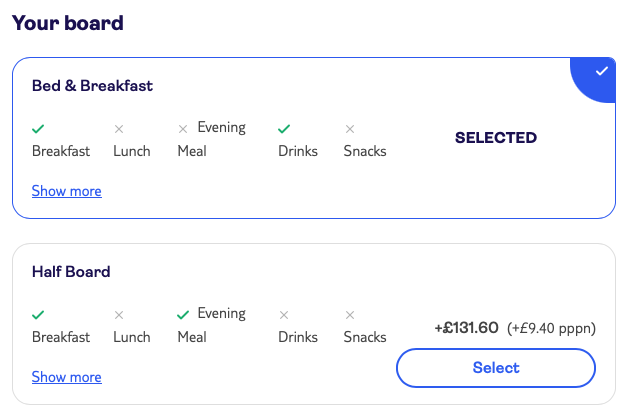Click Bed & Breakfast Lunch cross icon

pyautogui.click(x=119, y=129)
